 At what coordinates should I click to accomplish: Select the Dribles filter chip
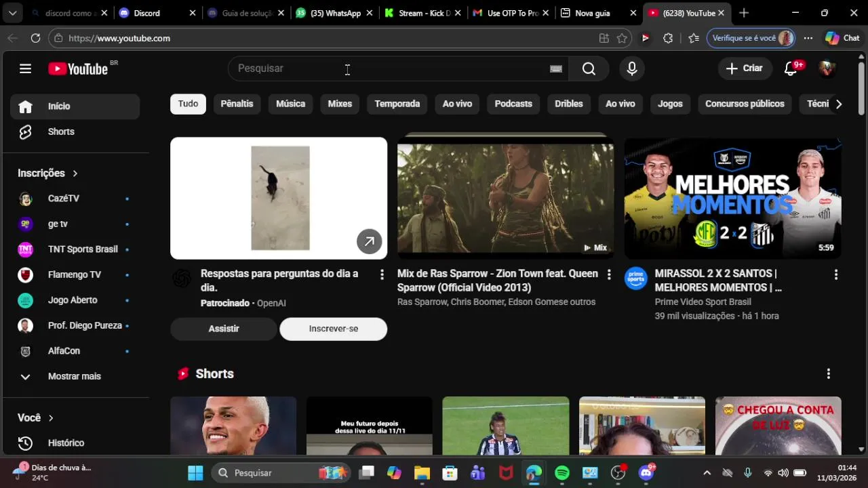click(569, 104)
